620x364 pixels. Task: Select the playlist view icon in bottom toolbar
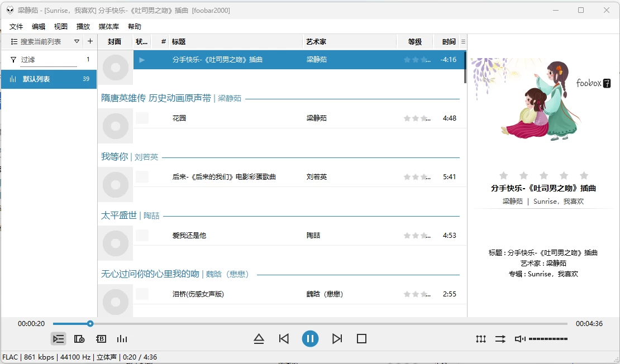coord(58,338)
